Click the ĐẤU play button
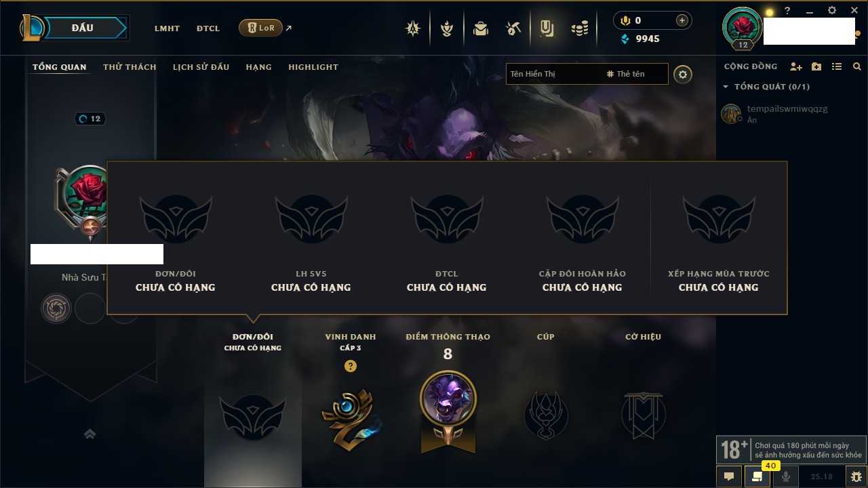Viewport: 868px width, 488px height. [81, 28]
